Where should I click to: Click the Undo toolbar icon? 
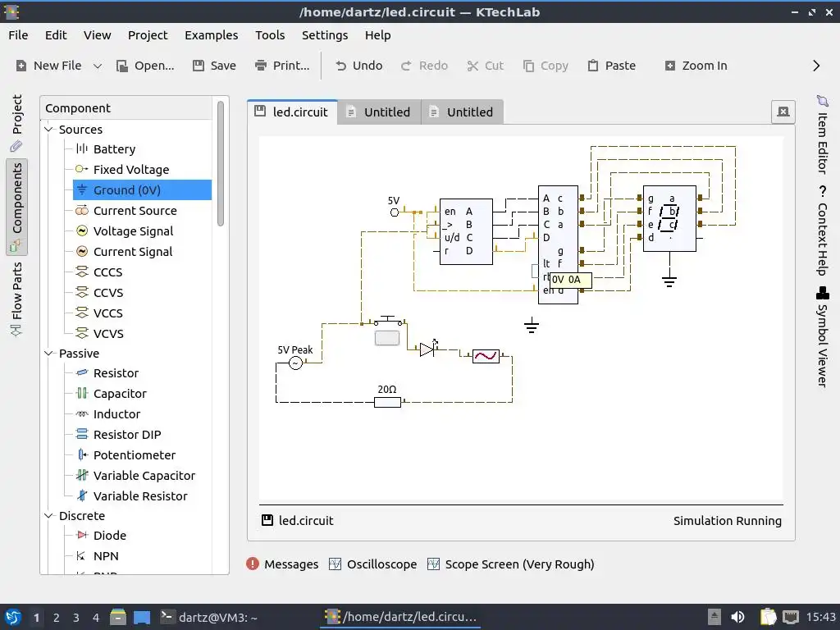[x=340, y=66]
